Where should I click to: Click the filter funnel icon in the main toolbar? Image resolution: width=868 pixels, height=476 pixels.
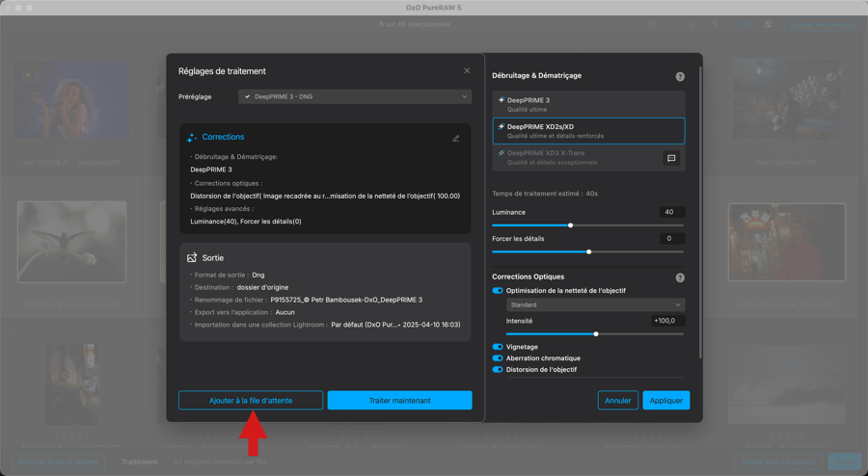click(x=715, y=24)
